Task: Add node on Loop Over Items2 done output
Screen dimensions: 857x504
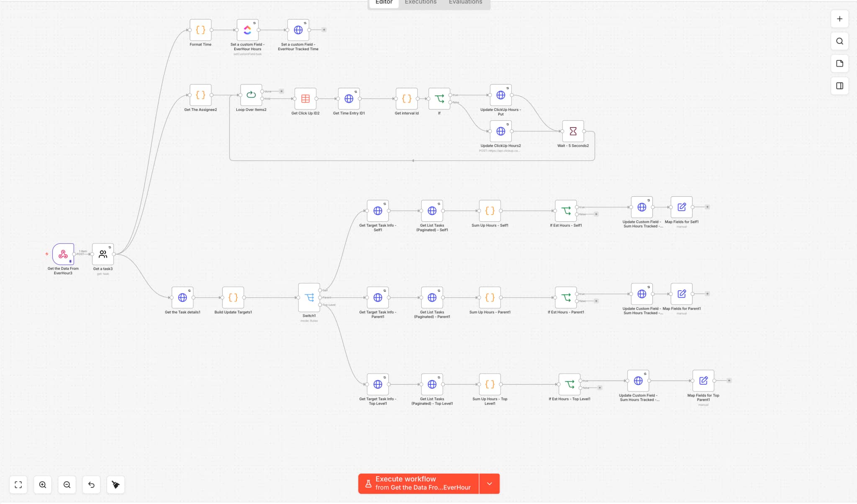Action: (282, 91)
